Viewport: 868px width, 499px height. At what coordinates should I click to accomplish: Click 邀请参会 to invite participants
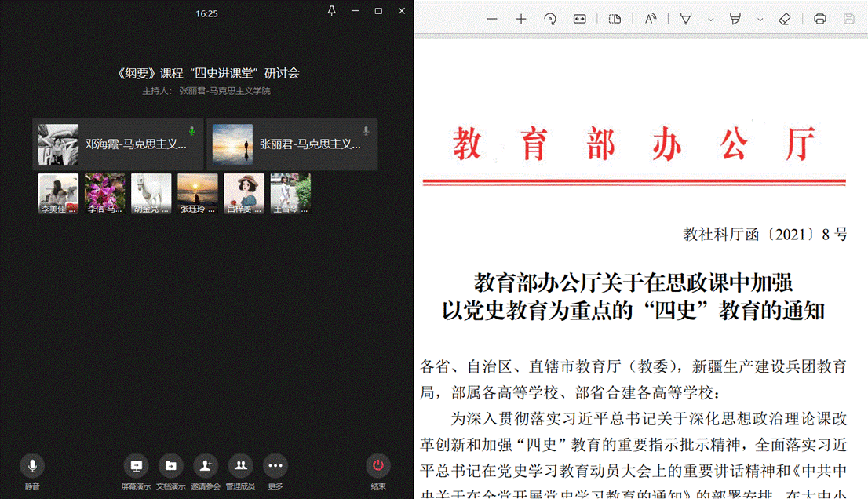205,466
